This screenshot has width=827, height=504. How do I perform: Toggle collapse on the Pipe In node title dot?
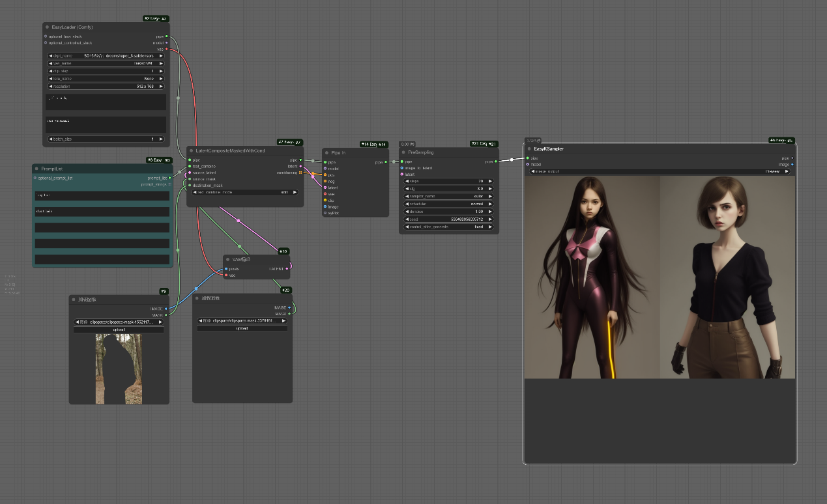(x=326, y=152)
